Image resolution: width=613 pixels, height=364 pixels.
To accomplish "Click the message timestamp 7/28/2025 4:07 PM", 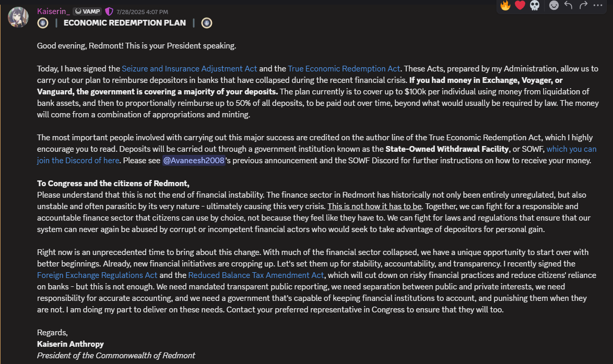I will click(x=143, y=11).
